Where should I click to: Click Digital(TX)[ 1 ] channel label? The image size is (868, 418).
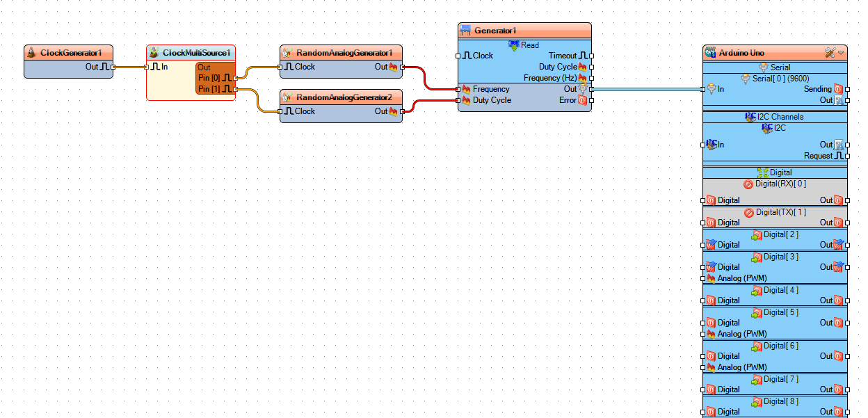coord(780,211)
